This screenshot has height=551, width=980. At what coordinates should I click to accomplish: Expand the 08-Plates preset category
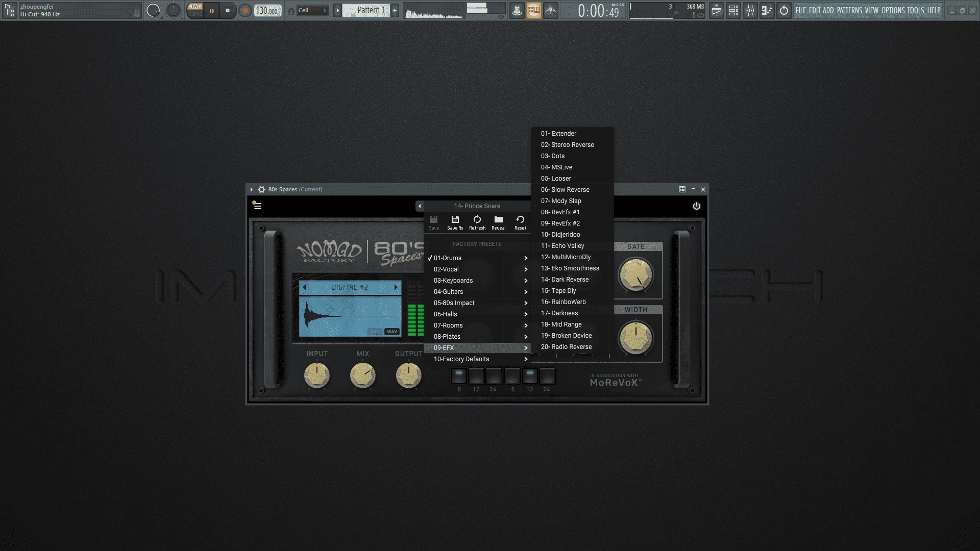477,337
